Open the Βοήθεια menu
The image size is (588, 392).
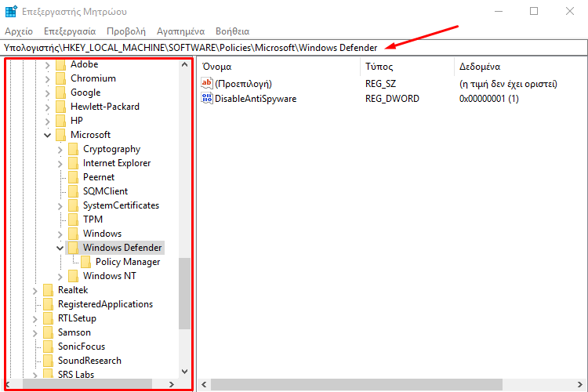click(x=233, y=31)
